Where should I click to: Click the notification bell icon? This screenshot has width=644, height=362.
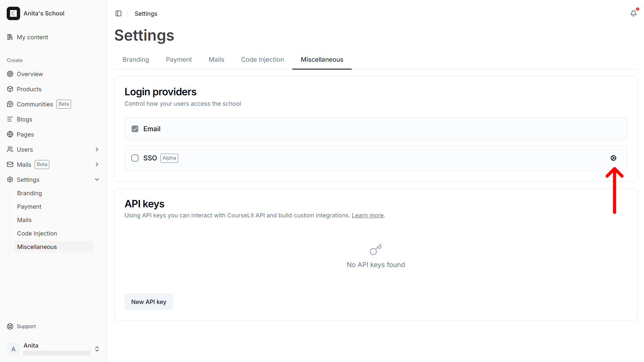pos(634,13)
